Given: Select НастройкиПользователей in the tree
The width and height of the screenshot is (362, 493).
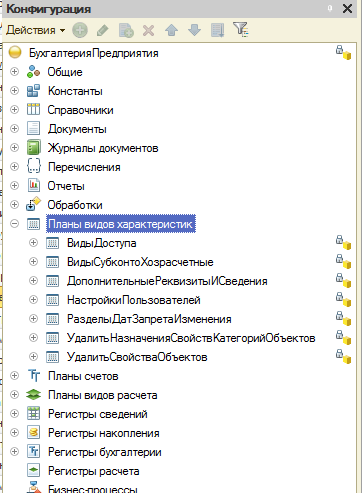Looking at the screenshot, I should pos(134,300).
